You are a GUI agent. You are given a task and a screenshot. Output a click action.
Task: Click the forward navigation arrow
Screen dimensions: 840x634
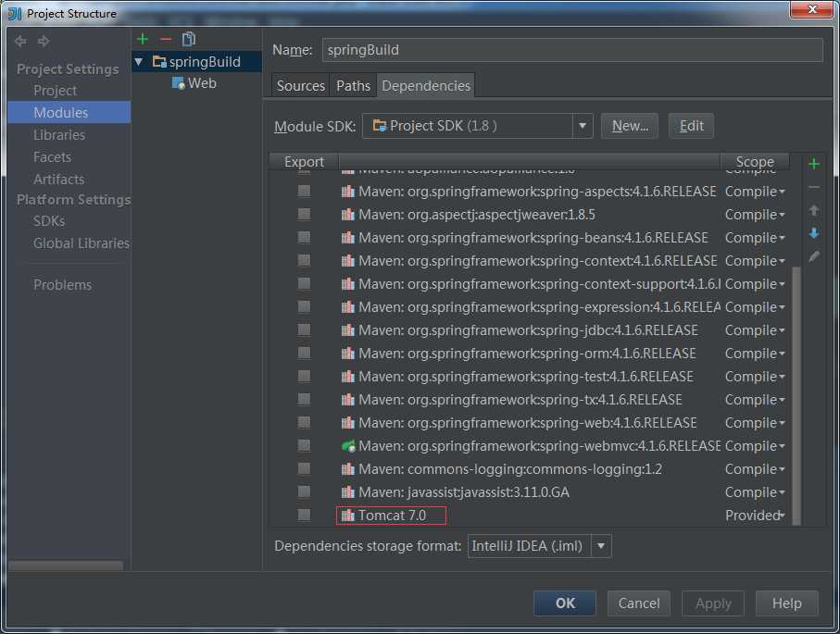44,42
